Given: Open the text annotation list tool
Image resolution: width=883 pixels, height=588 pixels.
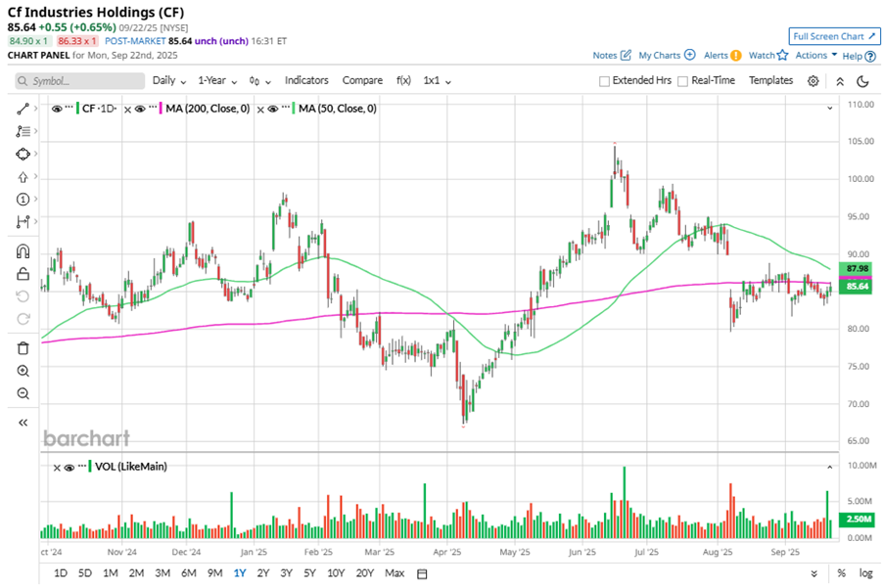Looking at the screenshot, I should click(x=23, y=131).
